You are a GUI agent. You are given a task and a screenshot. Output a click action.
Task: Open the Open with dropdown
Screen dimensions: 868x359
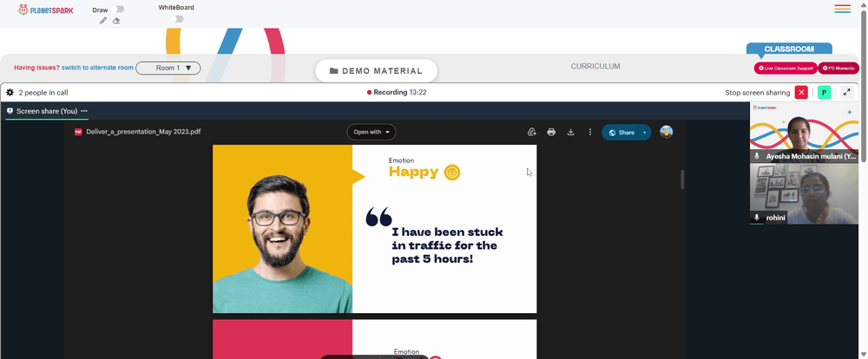tap(372, 132)
